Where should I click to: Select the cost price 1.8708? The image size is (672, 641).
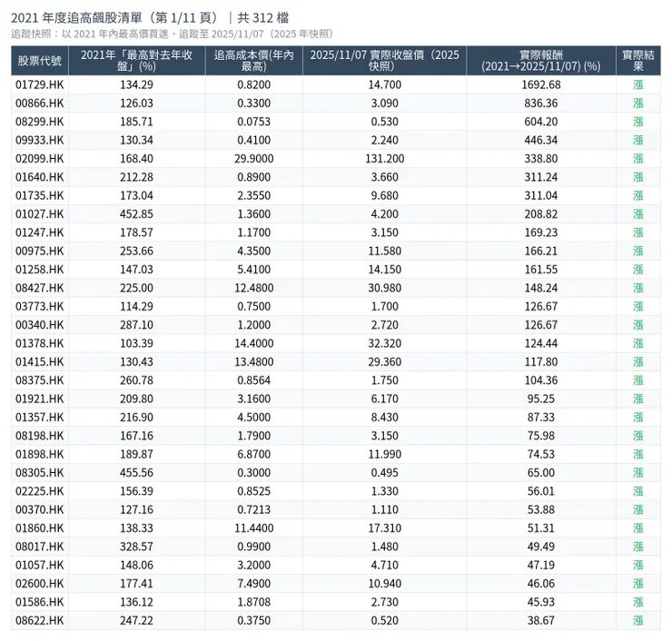pos(253,602)
